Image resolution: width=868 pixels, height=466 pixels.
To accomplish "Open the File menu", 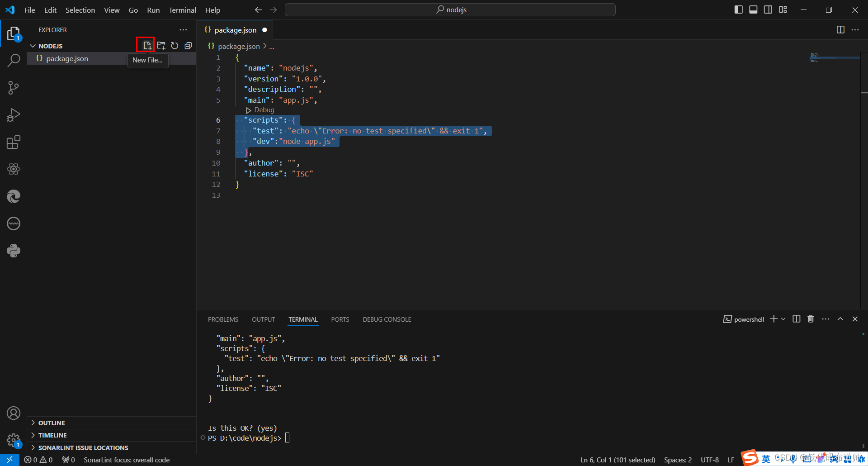I will click(x=30, y=10).
